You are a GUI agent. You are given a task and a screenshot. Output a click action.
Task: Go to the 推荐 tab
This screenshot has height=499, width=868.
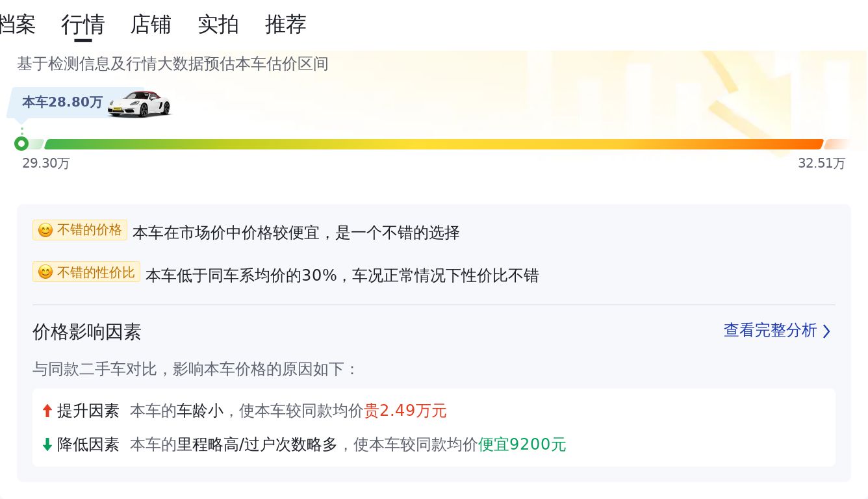(x=286, y=25)
